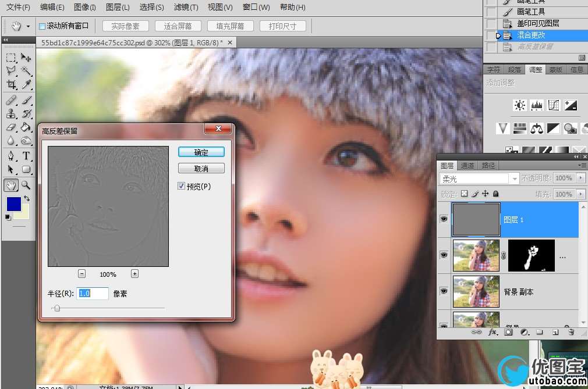
Task: Select the Move tool
Action: (26, 58)
